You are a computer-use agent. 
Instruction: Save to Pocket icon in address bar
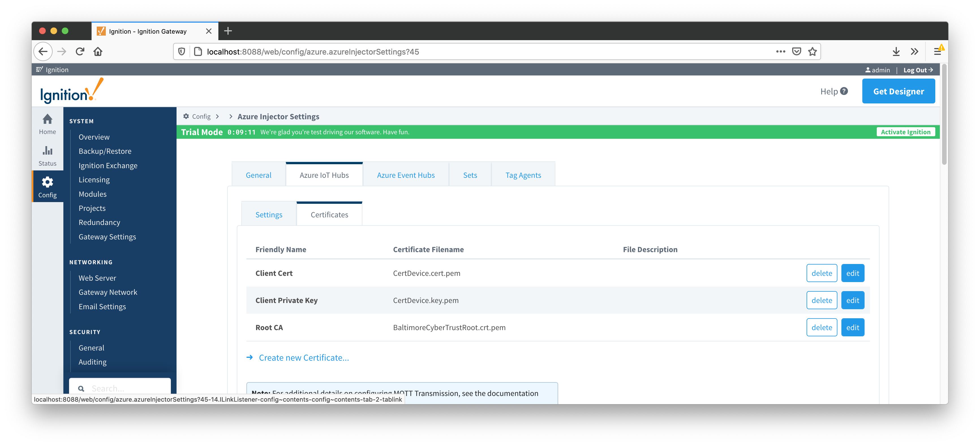796,51
